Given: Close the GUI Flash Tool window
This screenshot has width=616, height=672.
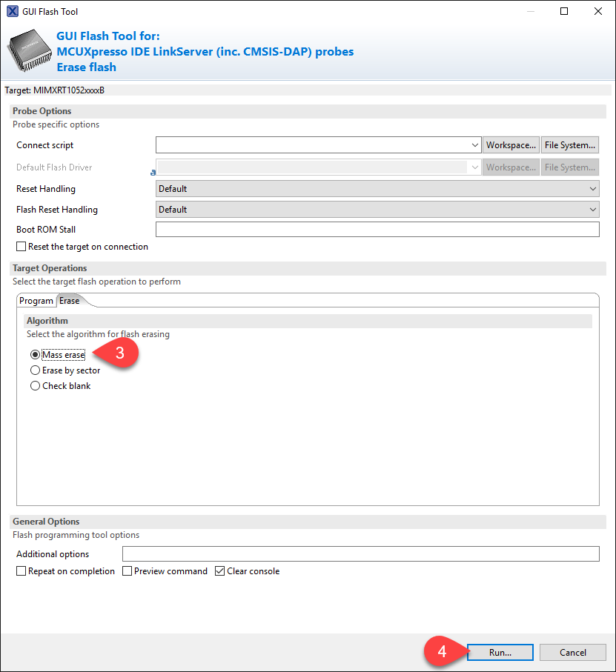Looking at the screenshot, I should click(598, 12).
